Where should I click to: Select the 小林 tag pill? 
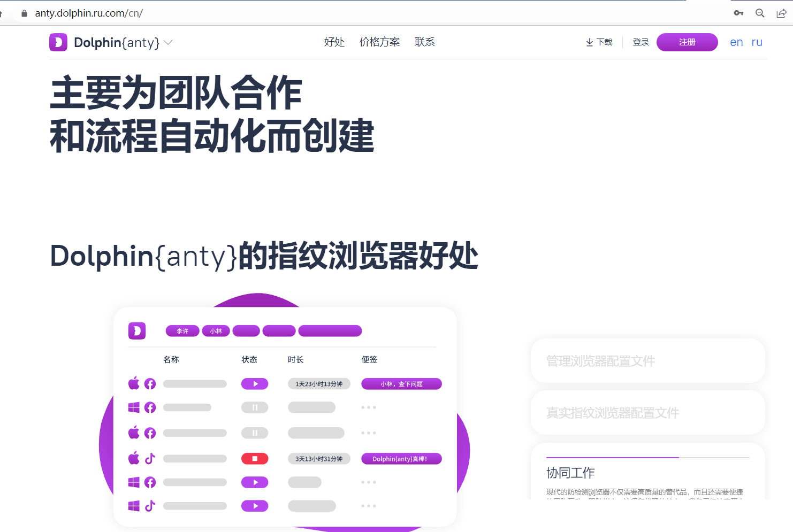[216, 331]
